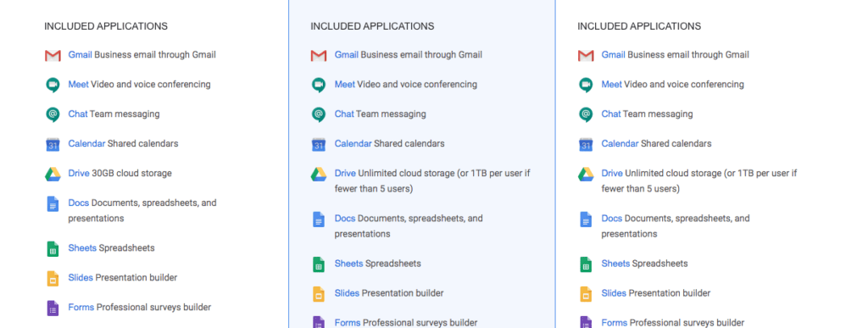This screenshot has width=868, height=328.
Task: Click the right column 'INCLUDED APPLICATIONS' heading
Action: click(639, 26)
